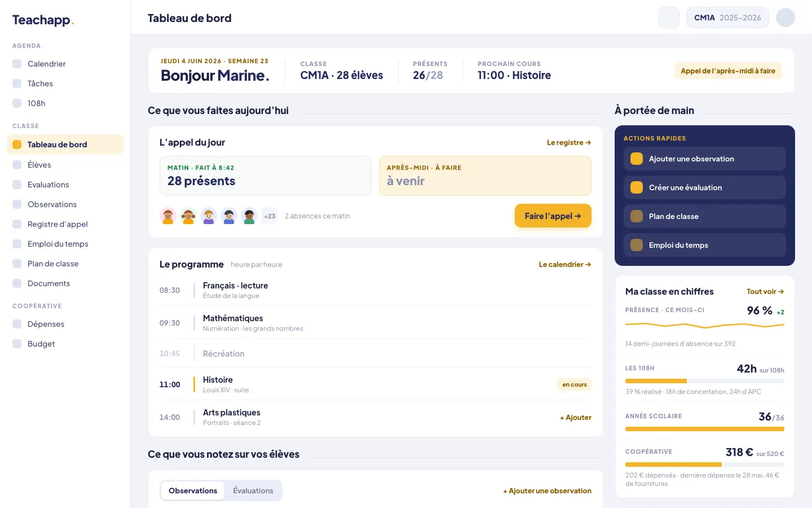This screenshot has width=812, height=508.
Task: Click the Coopérative budget progress bar
Action: [705, 465]
